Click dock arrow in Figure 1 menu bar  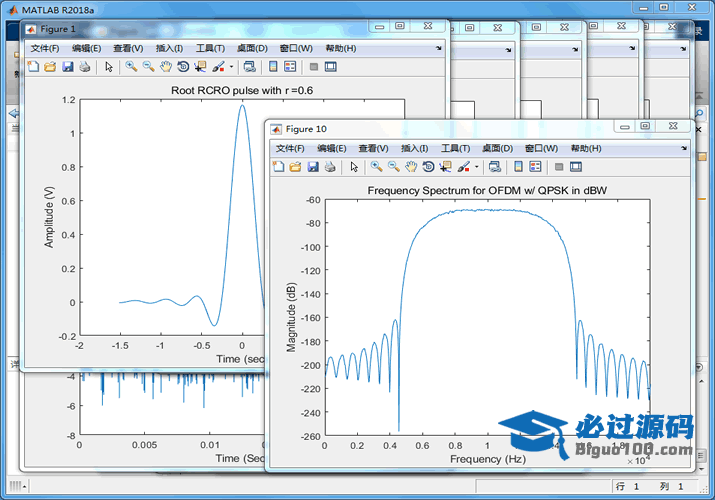click(x=439, y=48)
